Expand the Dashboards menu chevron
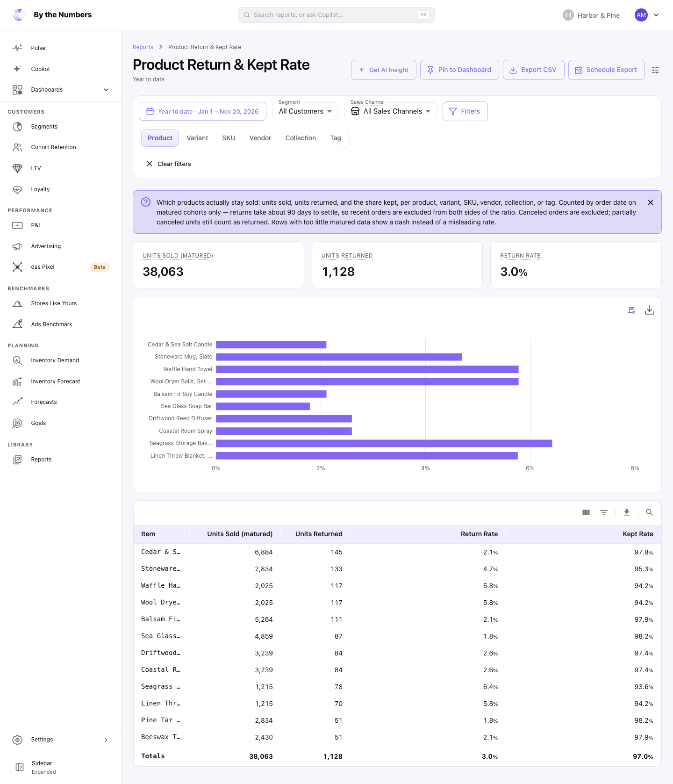The image size is (673, 784). (106, 90)
